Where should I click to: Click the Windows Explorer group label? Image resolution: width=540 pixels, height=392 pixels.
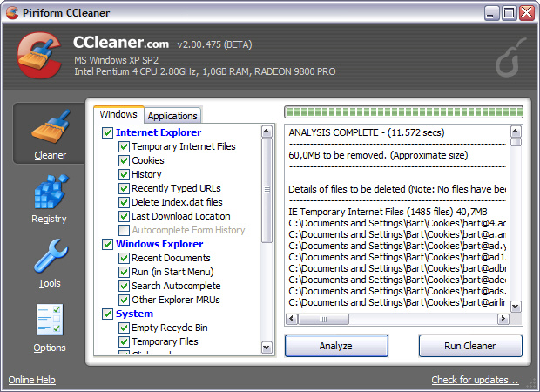pyautogui.click(x=159, y=244)
